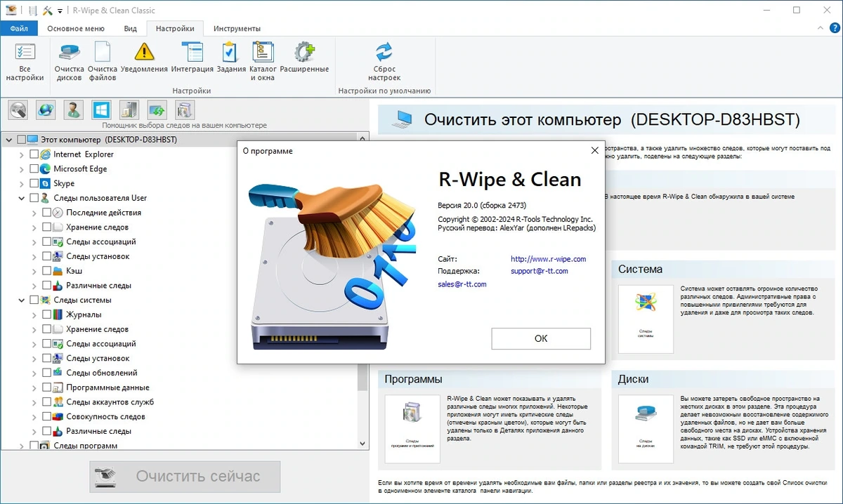Click the sales@r-tt.com link
The width and height of the screenshot is (843, 504).
coord(462,284)
